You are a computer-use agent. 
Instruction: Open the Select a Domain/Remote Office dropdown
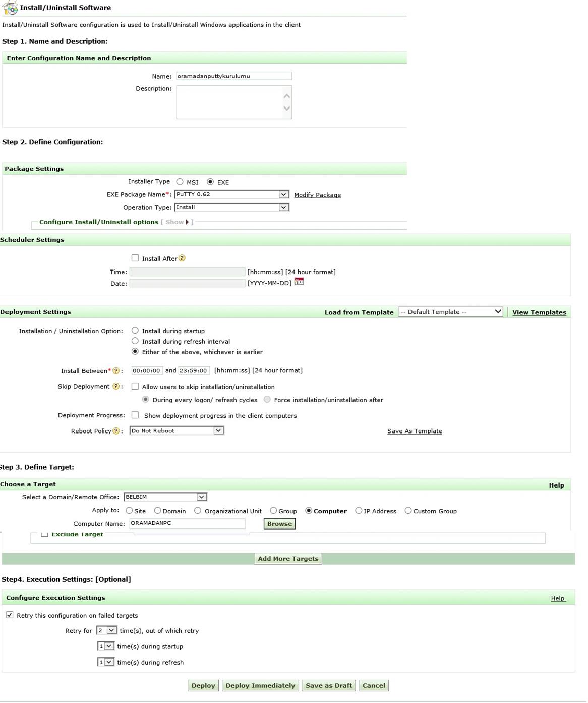[x=165, y=497]
